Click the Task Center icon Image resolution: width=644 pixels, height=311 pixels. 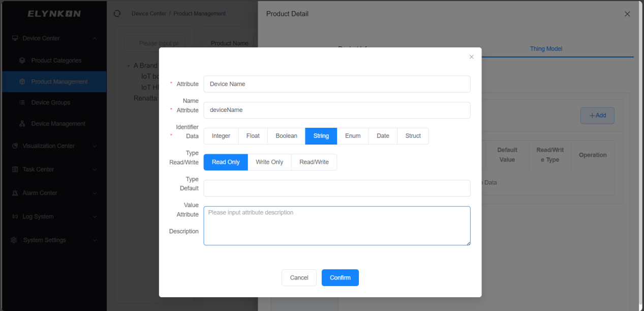pos(15,169)
